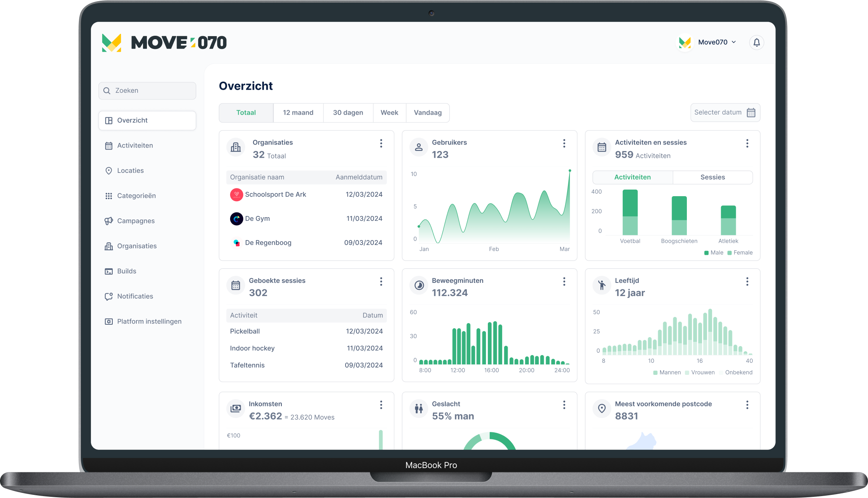Click the Categorieën grid sidebar icon
The width and height of the screenshot is (868, 498).
click(x=108, y=196)
